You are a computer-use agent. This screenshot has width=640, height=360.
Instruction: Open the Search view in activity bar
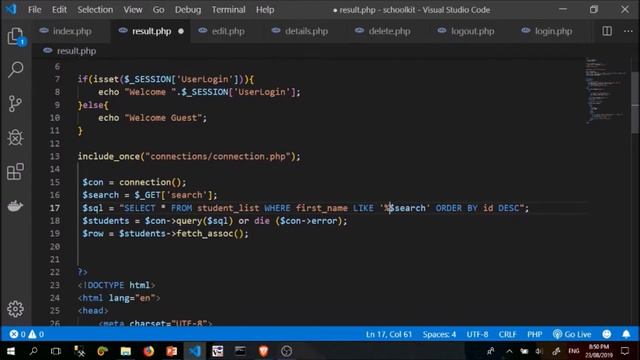pos(16,70)
